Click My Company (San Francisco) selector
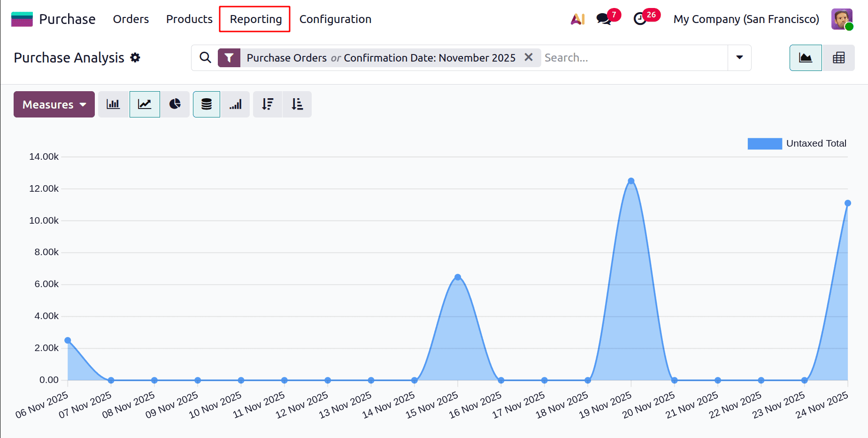Viewport: 868px width, 438px height. 746,19
